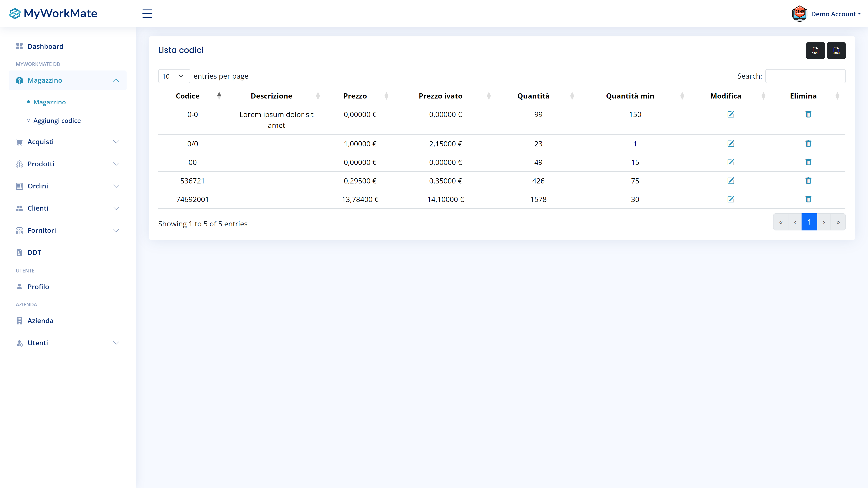Click the Search input field
868x488 pixels.
point(805,76)
